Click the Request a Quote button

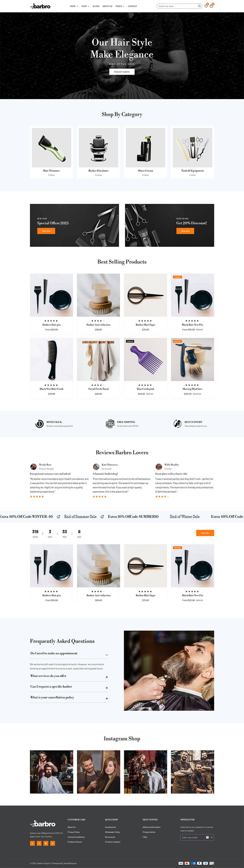coord(122,72)
